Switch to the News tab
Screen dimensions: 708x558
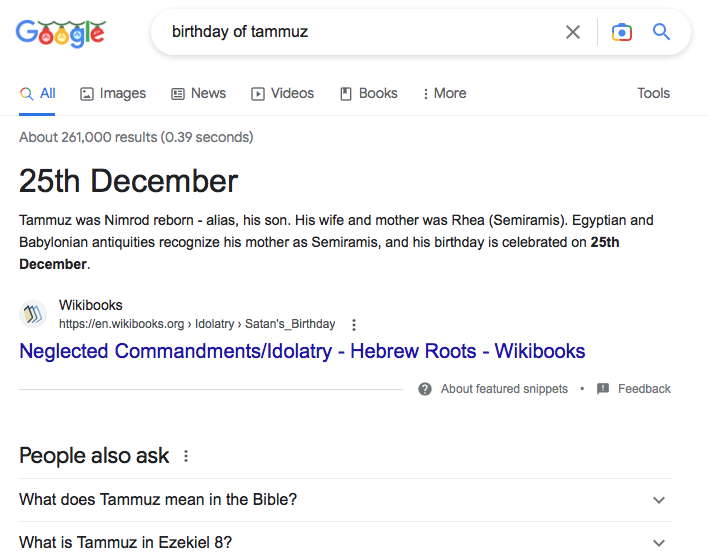pos(198,93)
